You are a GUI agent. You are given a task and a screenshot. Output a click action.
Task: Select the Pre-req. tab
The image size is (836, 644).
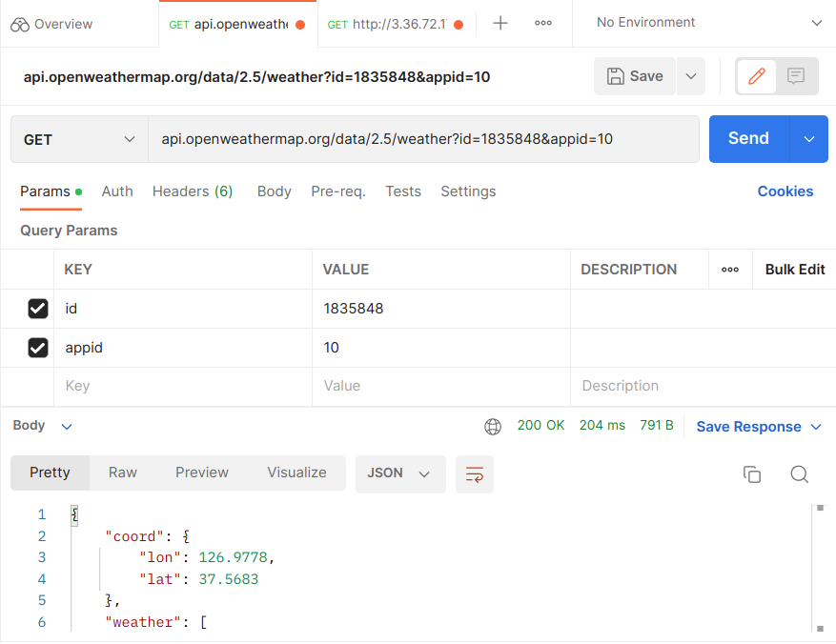[x=338, y=191]
